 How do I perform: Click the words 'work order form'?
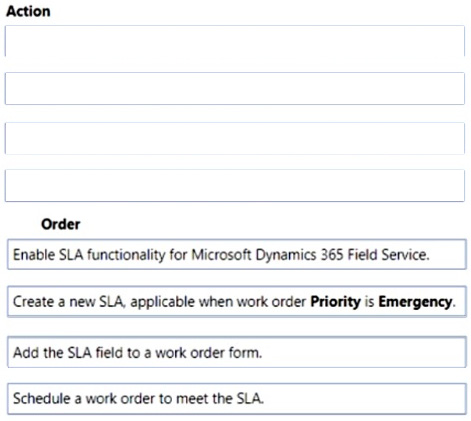click(x=209, y=352)
